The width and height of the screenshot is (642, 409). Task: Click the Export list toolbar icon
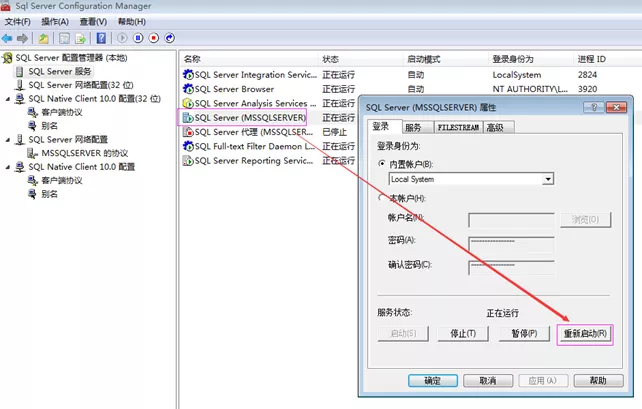(x=81, y=38)
